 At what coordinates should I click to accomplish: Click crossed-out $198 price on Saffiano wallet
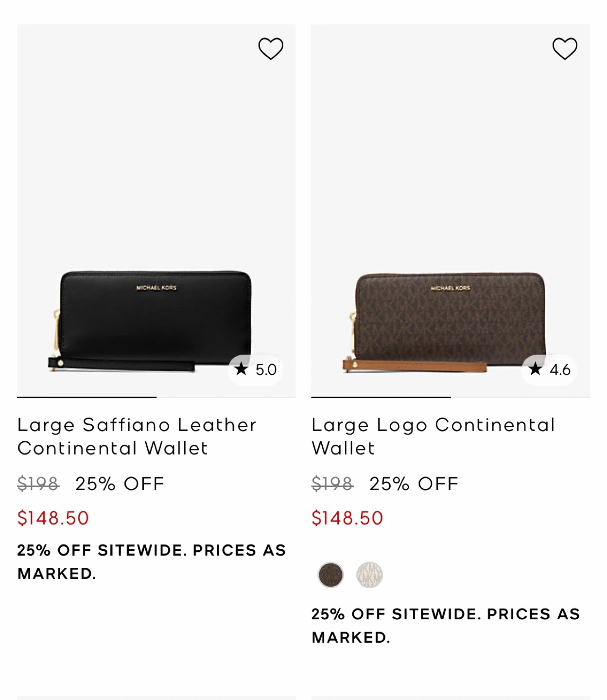point(38,484)
